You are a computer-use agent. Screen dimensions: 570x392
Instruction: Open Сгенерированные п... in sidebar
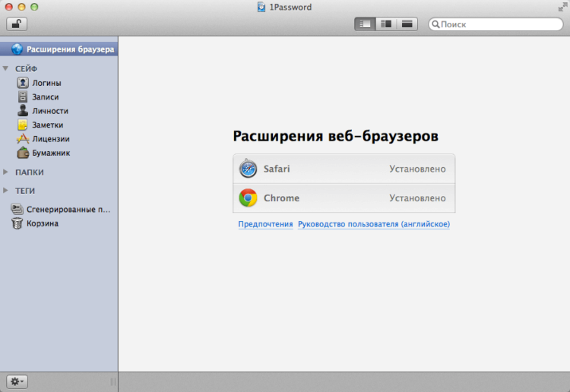click(x=68, y=209)
